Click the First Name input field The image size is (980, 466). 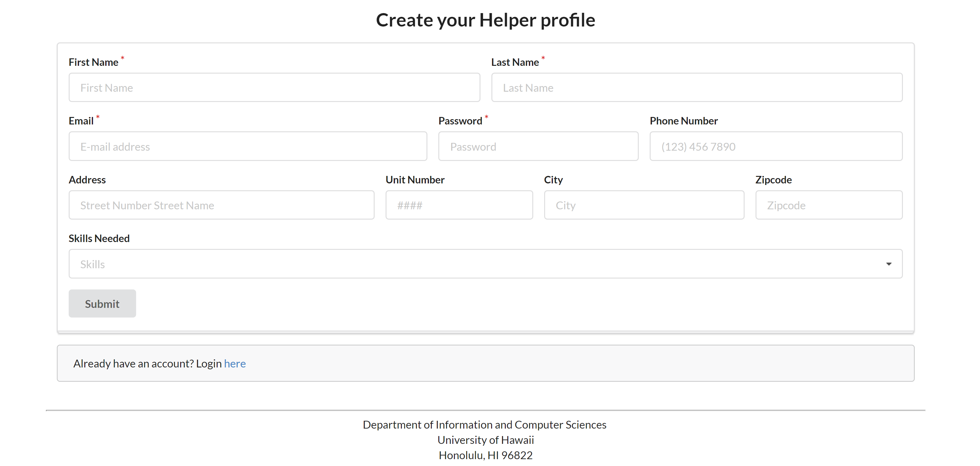click(274, 87)
